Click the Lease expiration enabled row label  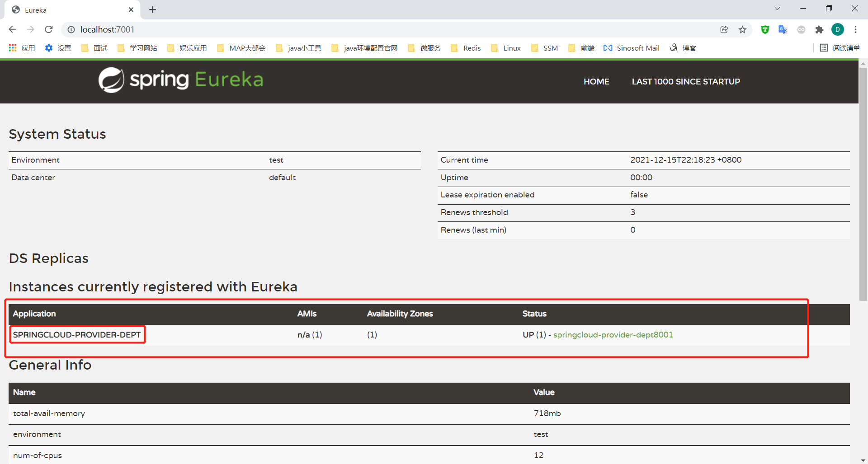[487, 195]
